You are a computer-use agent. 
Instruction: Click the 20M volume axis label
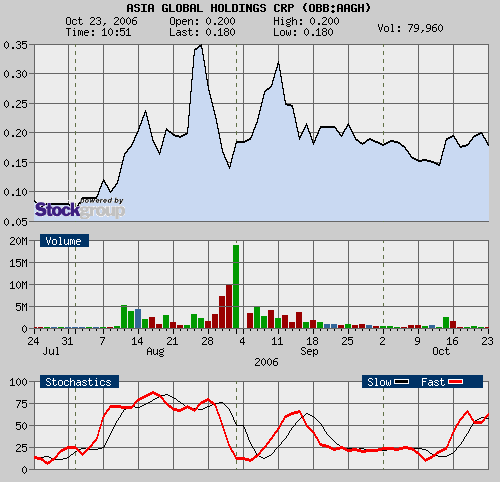click(x=18, y=241)
